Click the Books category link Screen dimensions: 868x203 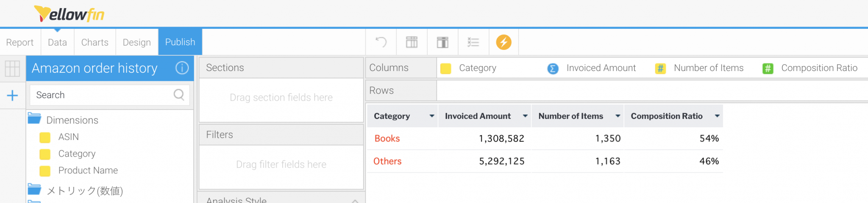[x=387, y=138]
